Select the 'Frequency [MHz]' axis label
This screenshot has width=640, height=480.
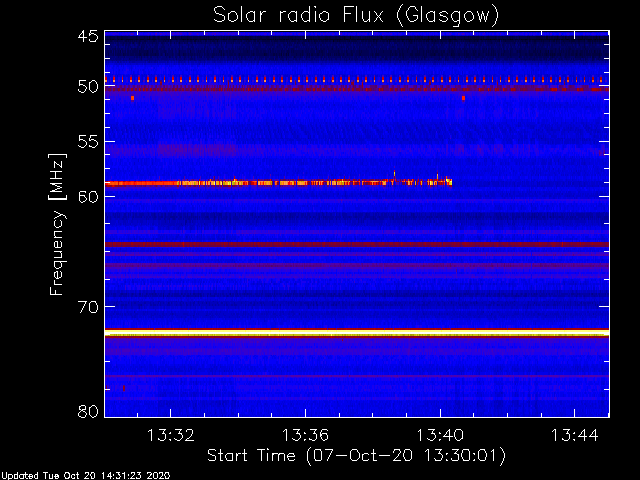[x=57, y=224]
